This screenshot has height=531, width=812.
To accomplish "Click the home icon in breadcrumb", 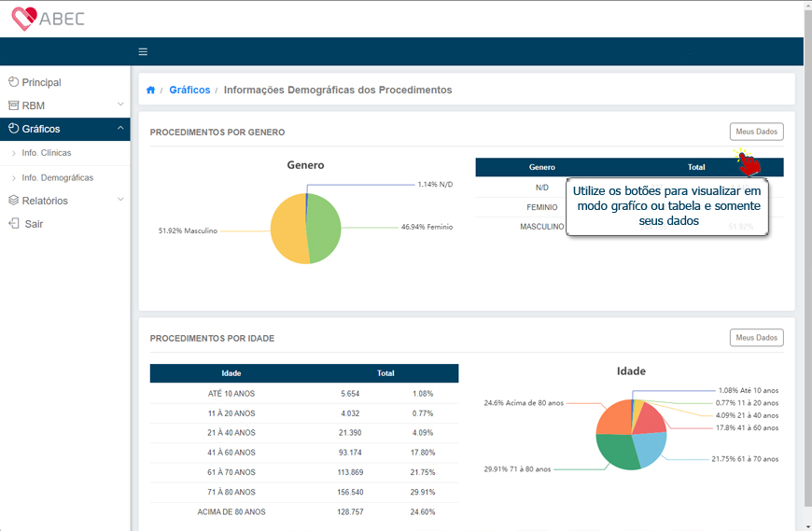I will coord(150,90).
